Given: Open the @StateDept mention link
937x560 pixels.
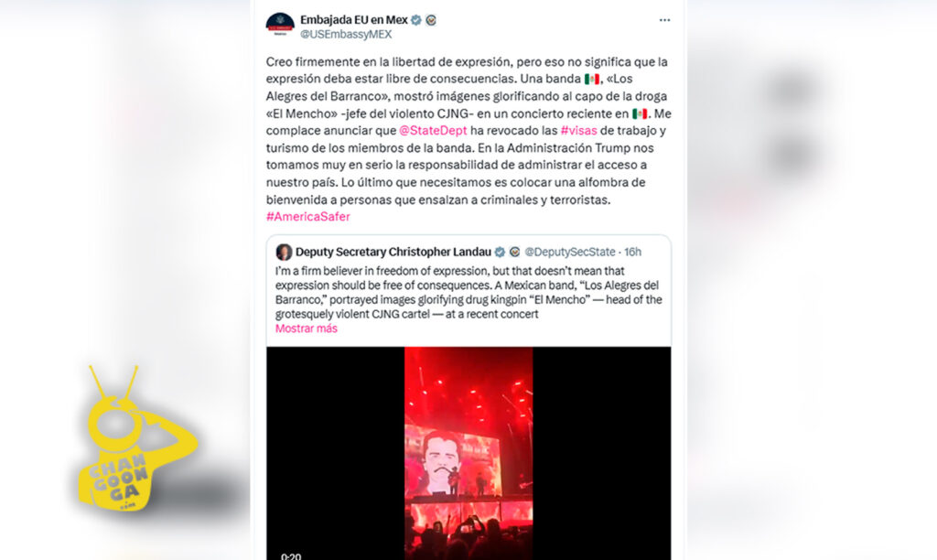Looking at the screenshot, I should [433, 130].
